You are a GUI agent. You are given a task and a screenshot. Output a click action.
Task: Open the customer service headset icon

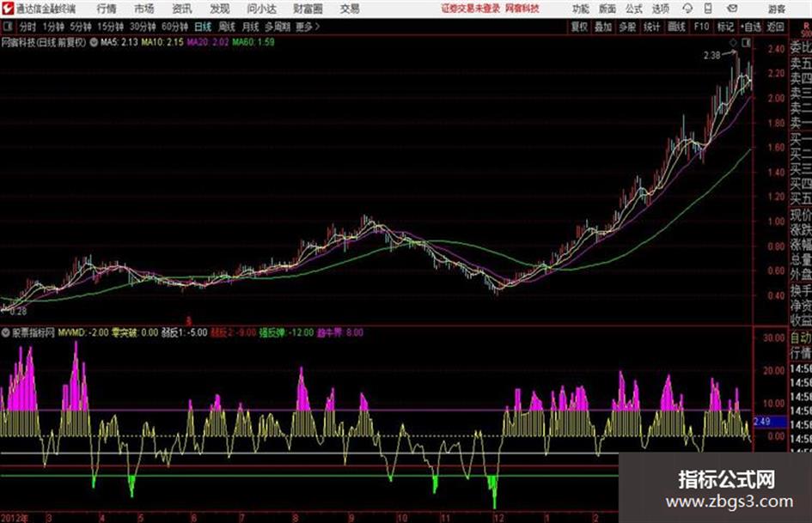687,9
